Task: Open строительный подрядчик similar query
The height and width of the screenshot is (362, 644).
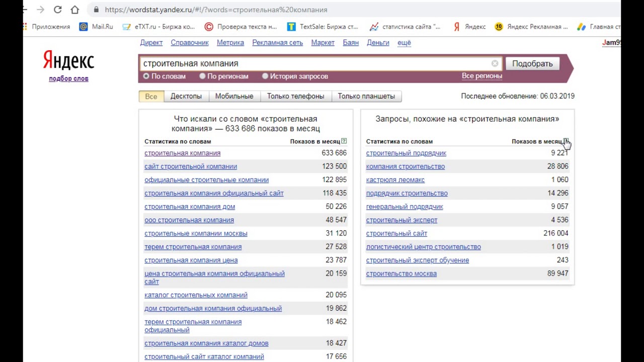Action: click(406, 153)
